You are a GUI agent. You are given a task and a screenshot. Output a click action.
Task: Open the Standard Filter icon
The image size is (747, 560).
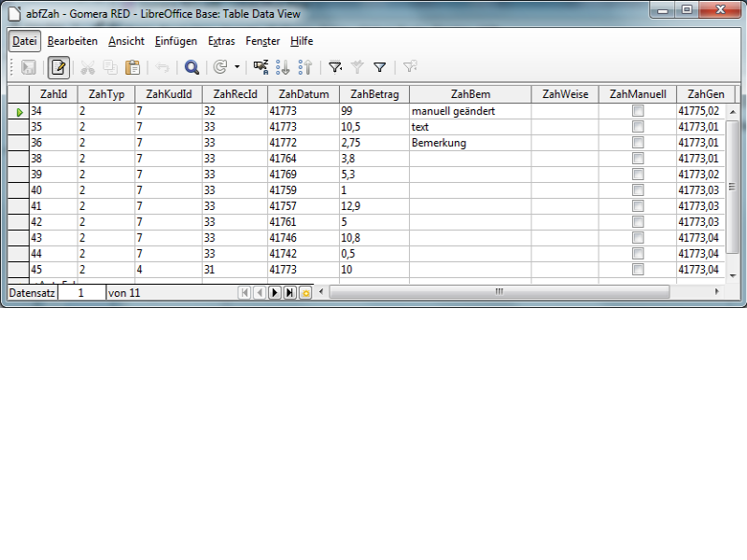click(x=380, y=67)
